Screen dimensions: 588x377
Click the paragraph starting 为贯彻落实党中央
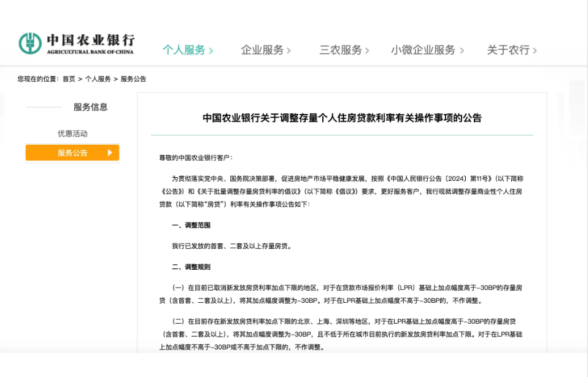pos(341,191)
